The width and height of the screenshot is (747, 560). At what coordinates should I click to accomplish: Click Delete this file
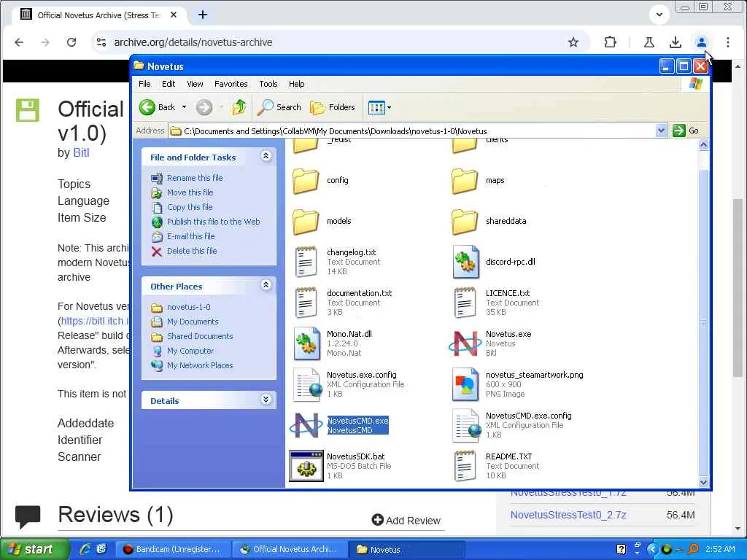point(192,251)
